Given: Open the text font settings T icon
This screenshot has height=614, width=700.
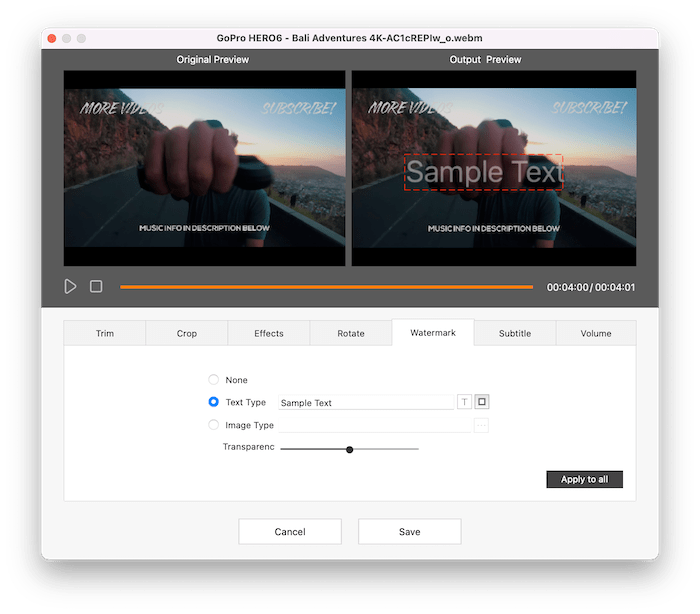Looking at the screenshot, I should [x=464, y=402].
